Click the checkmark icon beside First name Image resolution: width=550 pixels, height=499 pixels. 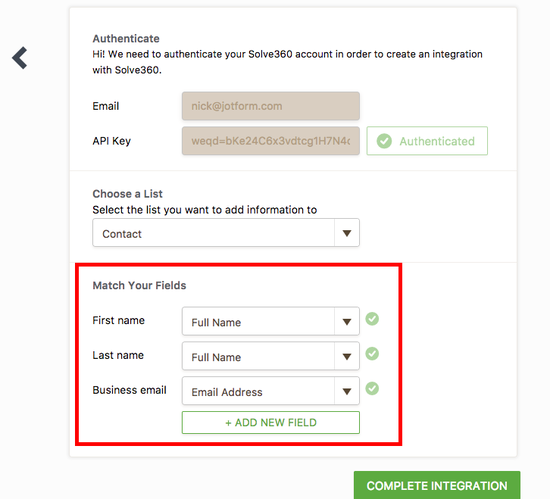click(372, 319)
